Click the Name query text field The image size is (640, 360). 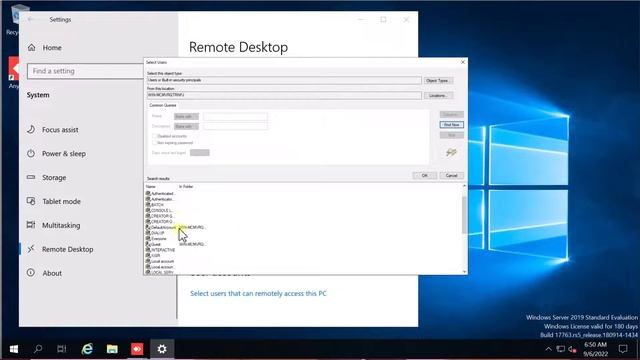pos(236,116)
